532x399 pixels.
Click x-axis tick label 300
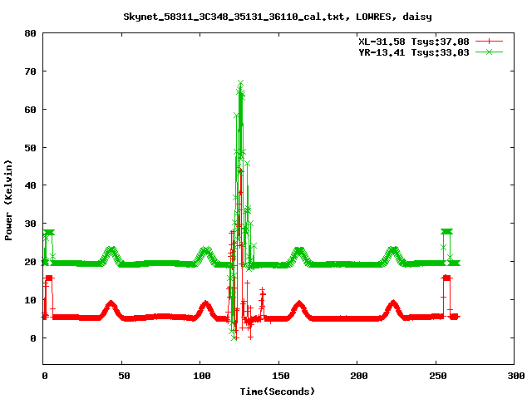(516, 376)
